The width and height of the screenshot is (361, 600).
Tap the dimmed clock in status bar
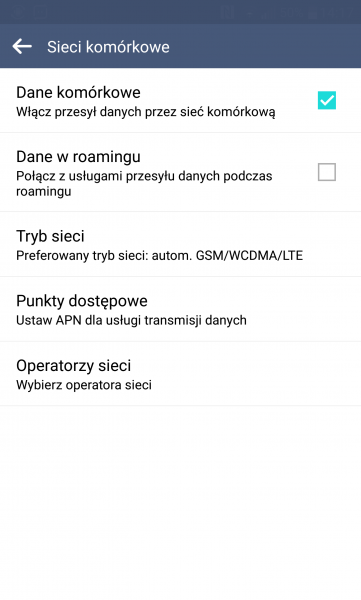click(336, 13)
